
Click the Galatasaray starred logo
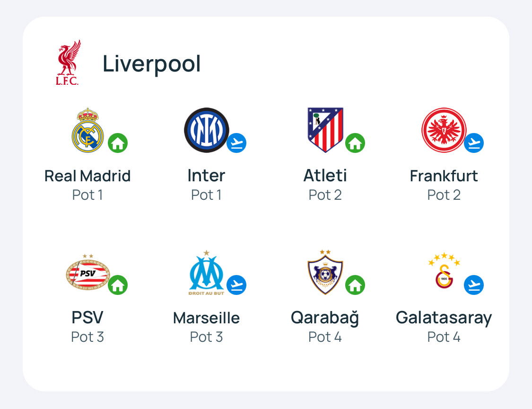tap(444, 271)
